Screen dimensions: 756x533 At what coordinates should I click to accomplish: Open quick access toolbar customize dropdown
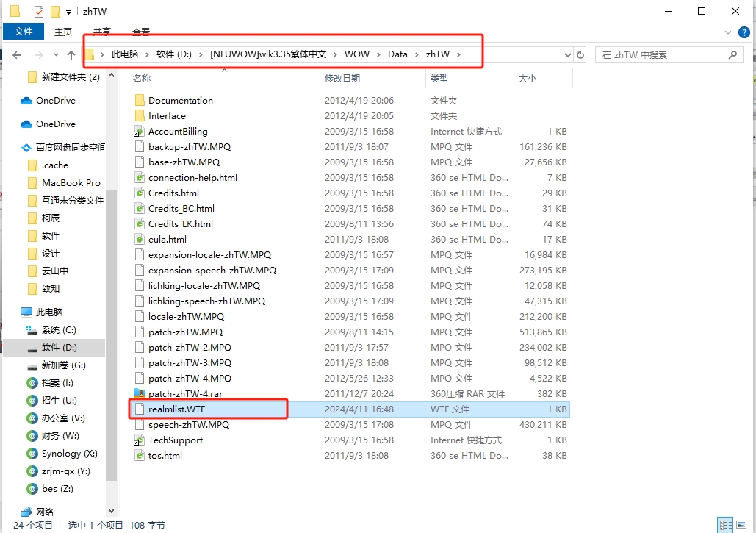69,12
